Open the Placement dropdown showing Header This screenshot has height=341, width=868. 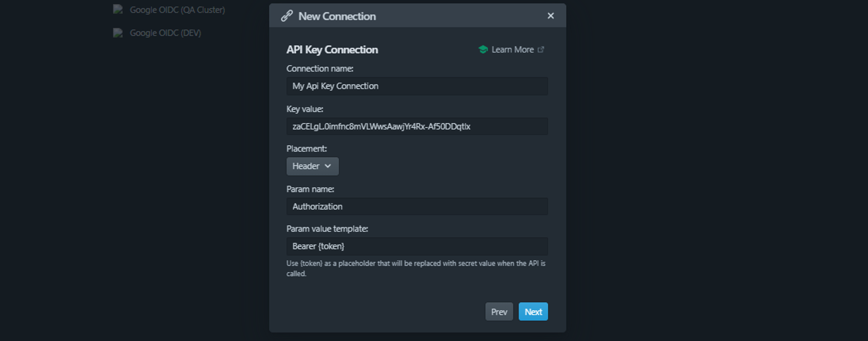312,166
